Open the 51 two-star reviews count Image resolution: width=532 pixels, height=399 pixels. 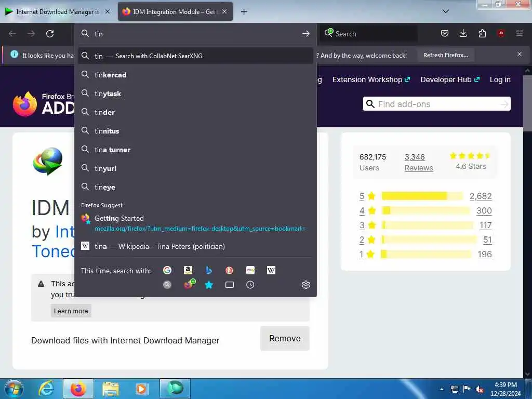coord(487,240)
